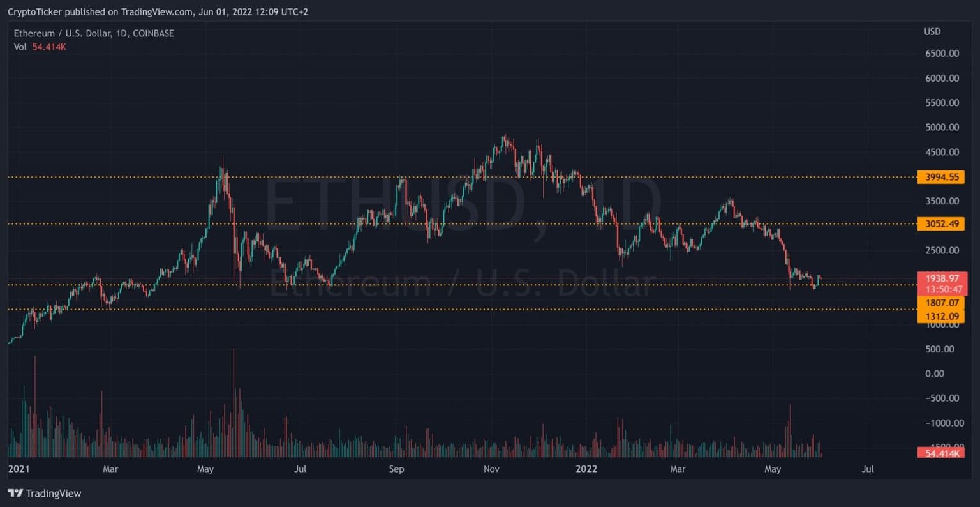Viewport: 980px width, 507px height.
Task: Select the 1312.09 support level tag
Action: coord(941,316)
